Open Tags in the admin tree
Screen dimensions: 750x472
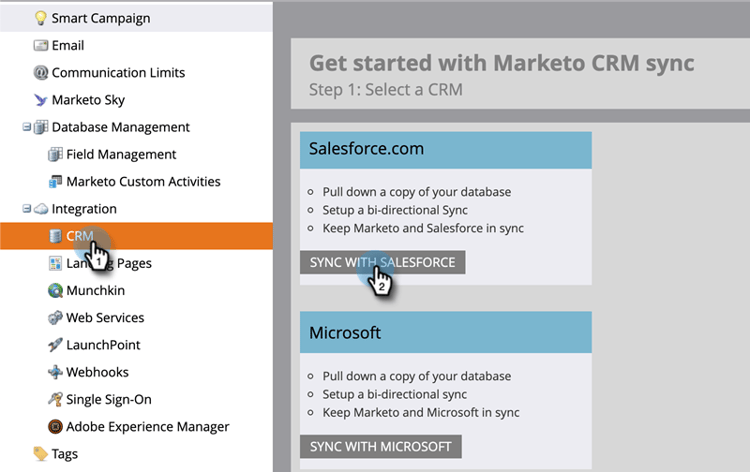pos(64,454)
